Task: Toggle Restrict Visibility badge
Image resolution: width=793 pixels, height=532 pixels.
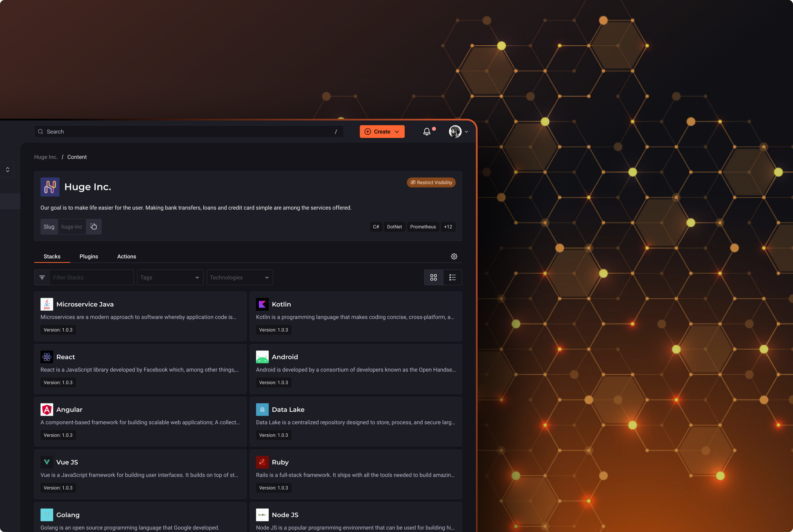Action: click(431, 182)
